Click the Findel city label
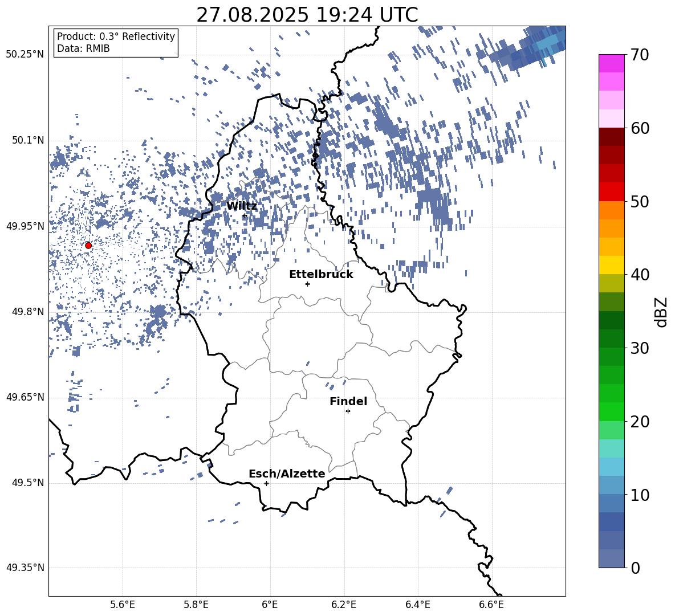Viewport: 675px width, 616px height. pos(348,401)
